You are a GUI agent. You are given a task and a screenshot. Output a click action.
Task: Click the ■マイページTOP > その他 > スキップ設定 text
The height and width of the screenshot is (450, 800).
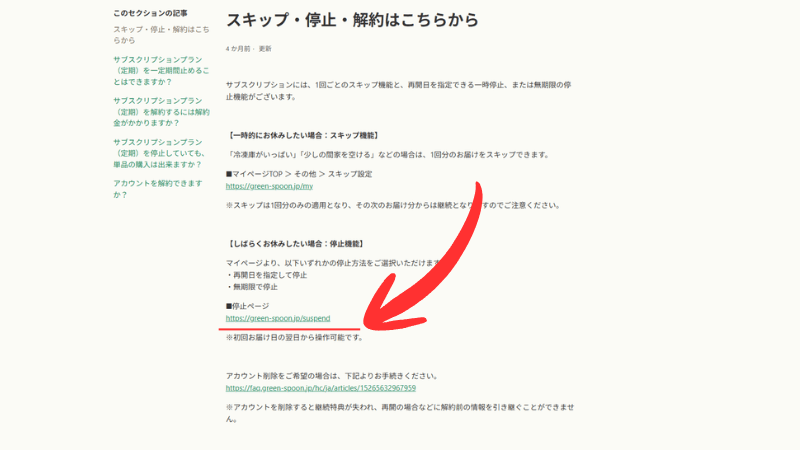(x=299, y=173)
